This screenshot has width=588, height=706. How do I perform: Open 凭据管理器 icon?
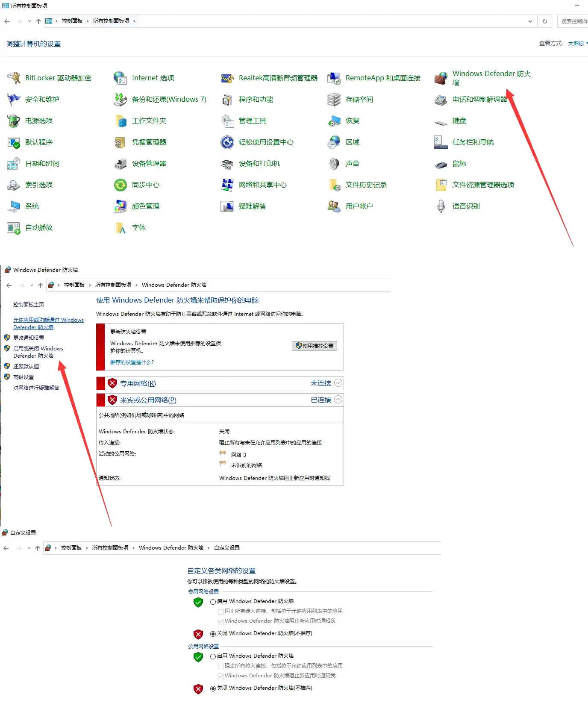(121, 142)
